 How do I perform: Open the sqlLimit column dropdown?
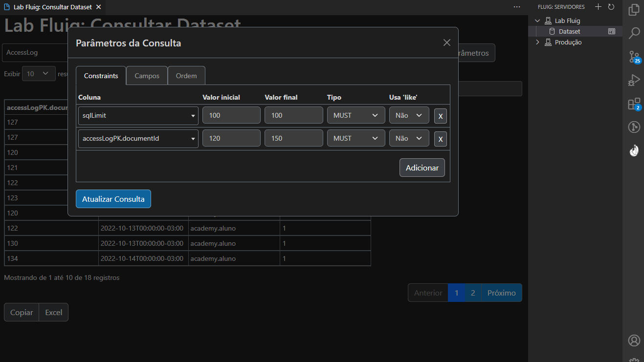(x=138, y=116)
